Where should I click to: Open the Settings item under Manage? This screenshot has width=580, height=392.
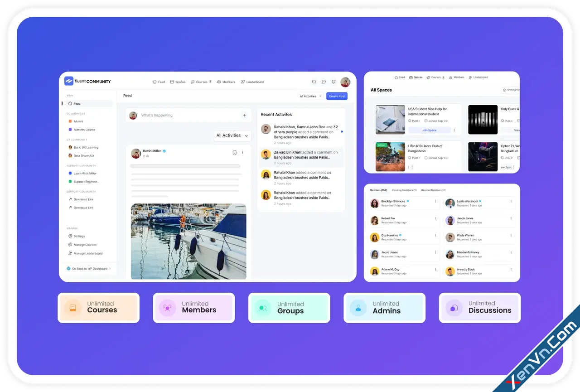[79, 236]
